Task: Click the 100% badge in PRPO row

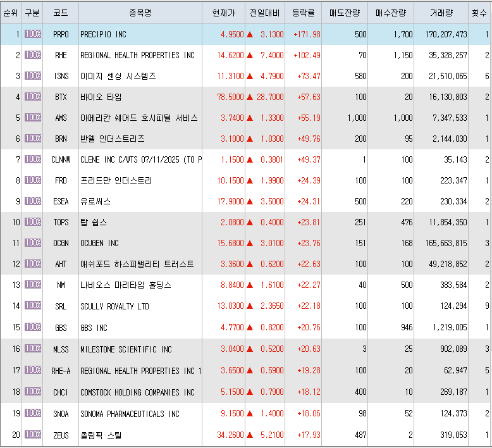Action: click(x=33, y=34)
